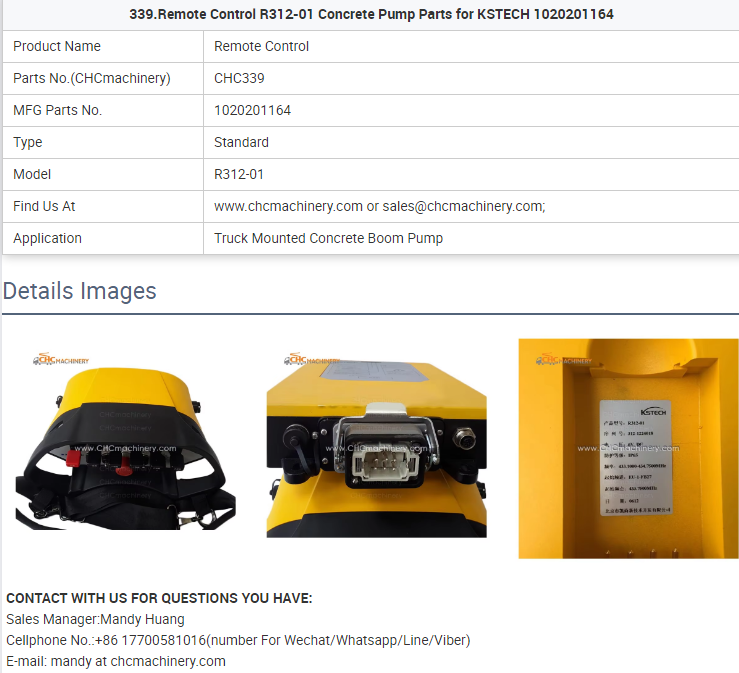The image size is (739, 673).
Task: Click the KSTECH logo on the nameplate label
Action: (x=655, y=411)
